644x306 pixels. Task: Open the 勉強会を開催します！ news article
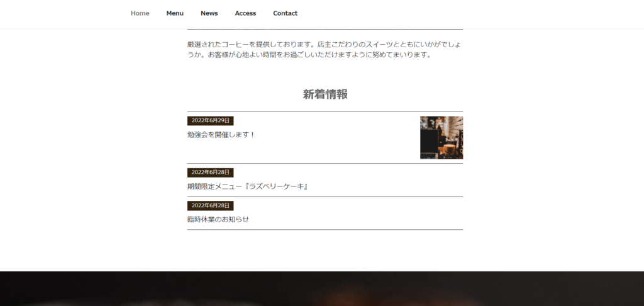coord(221,135)
